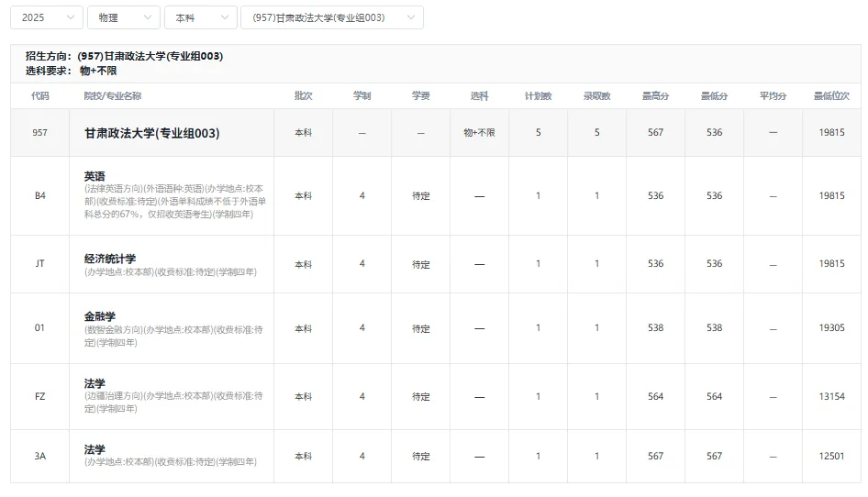Click the 院校/专业名称 column header
This screenshot has width=868, height=497.
point(112,95)
